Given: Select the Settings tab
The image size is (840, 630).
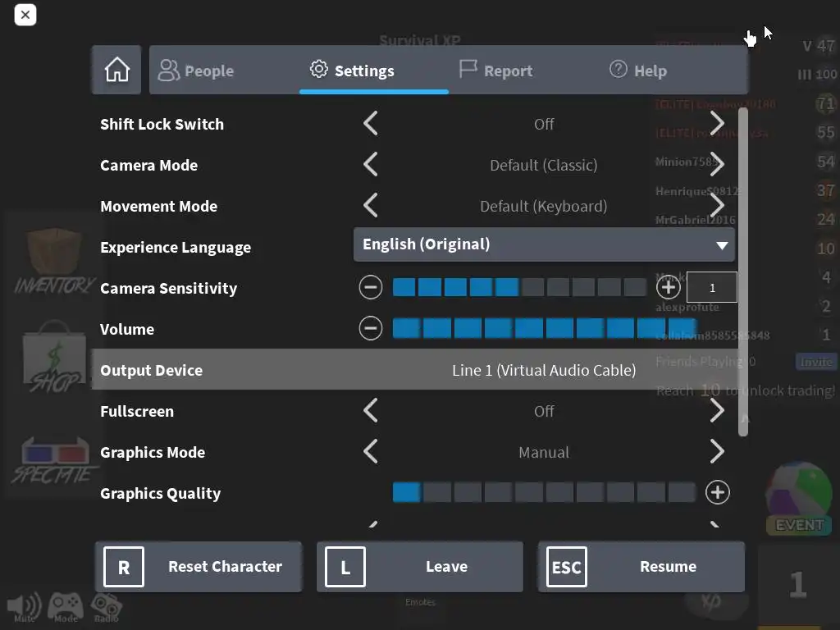Looking at the screenshot, I should pyautogui.click(x=374, y=71).
